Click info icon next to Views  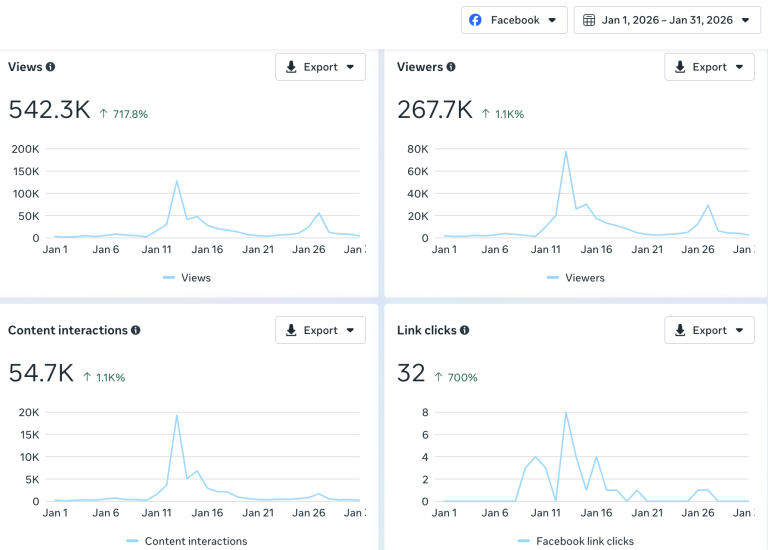pyautogui.click(x=50, y=67)
